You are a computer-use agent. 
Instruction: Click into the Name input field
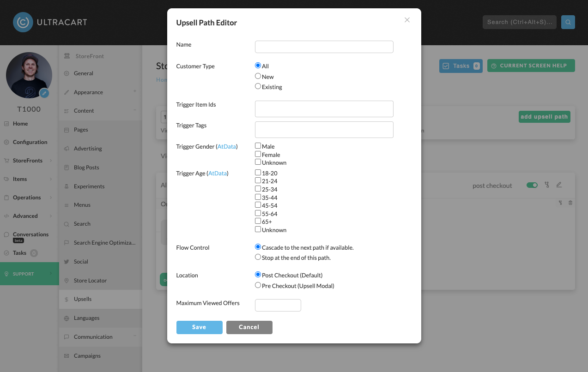(324, 47)
